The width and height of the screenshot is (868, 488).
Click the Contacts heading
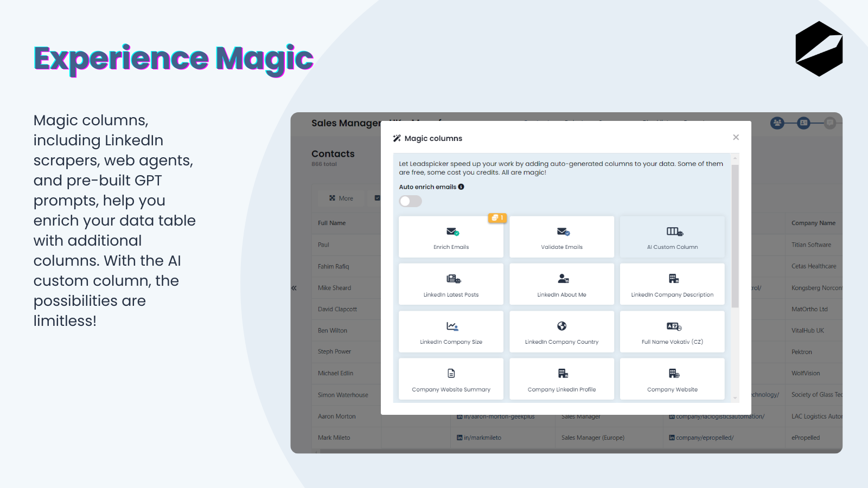click(333, 154)
